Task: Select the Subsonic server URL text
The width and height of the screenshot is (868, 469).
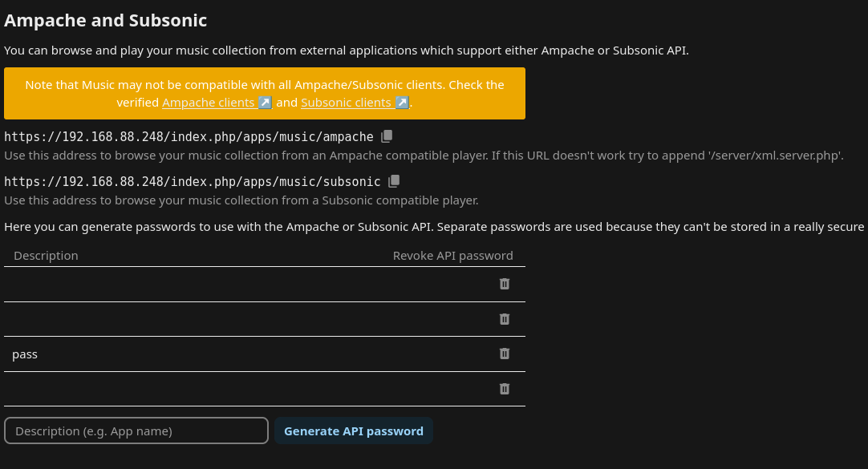Action: pos(193,181)
